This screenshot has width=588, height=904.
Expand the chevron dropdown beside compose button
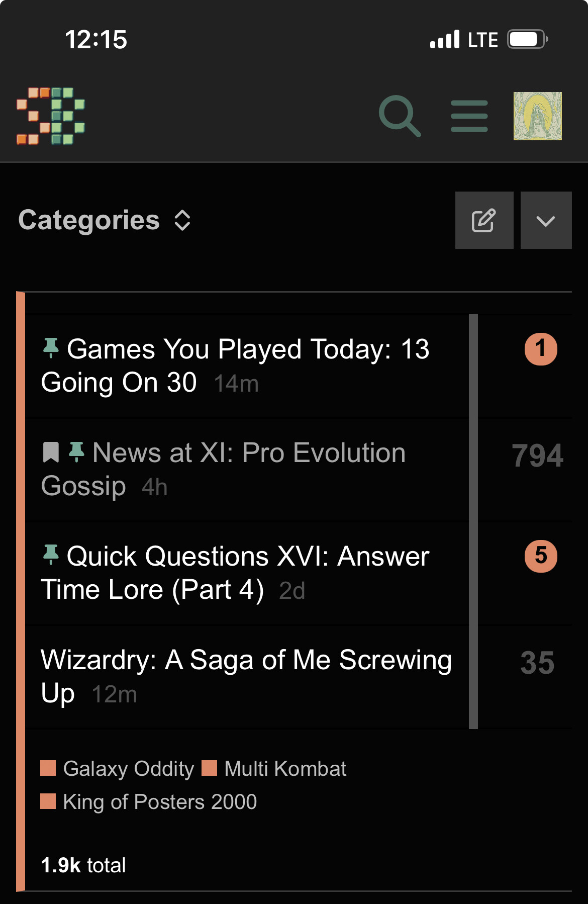[546, 220]
